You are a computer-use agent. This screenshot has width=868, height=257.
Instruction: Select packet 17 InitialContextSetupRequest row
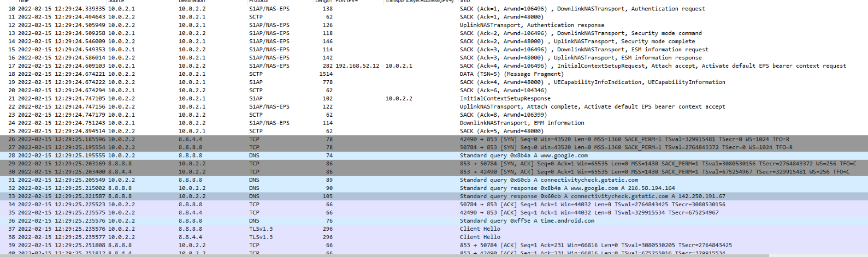click(434, 66)
